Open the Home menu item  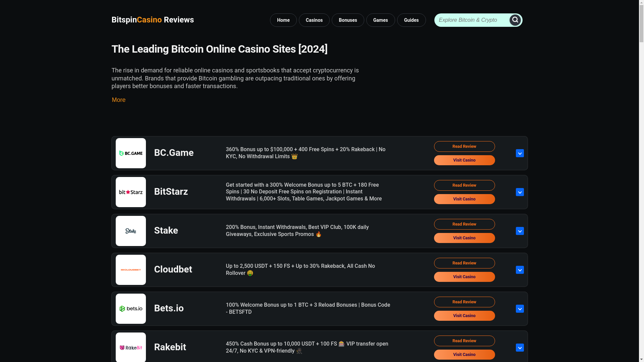(x=283, y=20)
